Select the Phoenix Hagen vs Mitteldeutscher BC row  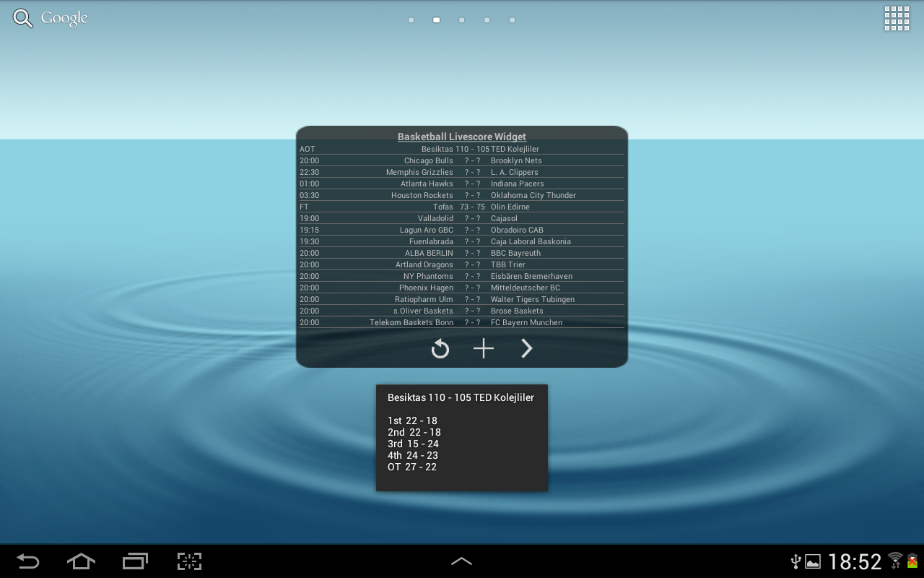point(462,288)
